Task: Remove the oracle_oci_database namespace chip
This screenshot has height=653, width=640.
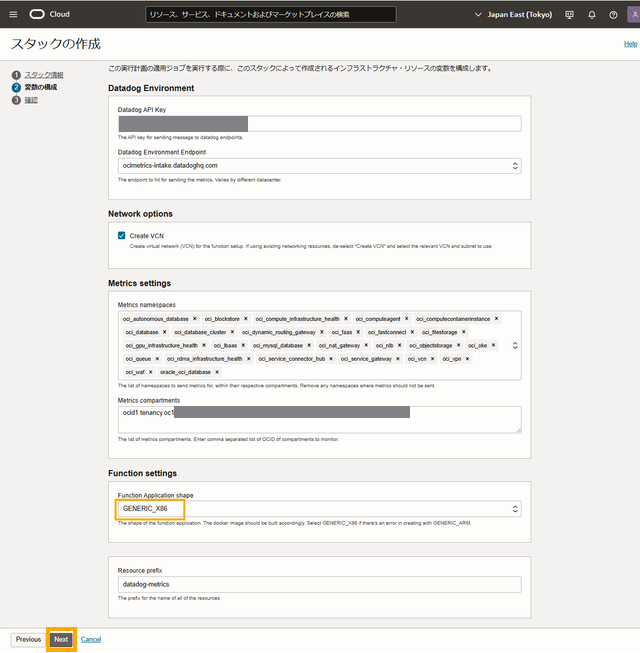Action: click(x=217, y=372)
